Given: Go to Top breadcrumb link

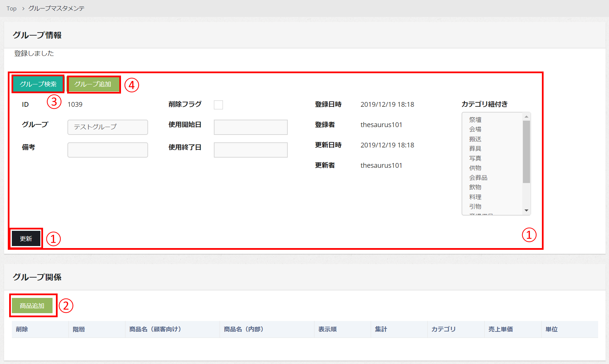Looking at the screenshot, I should click(x=12, y=8).
